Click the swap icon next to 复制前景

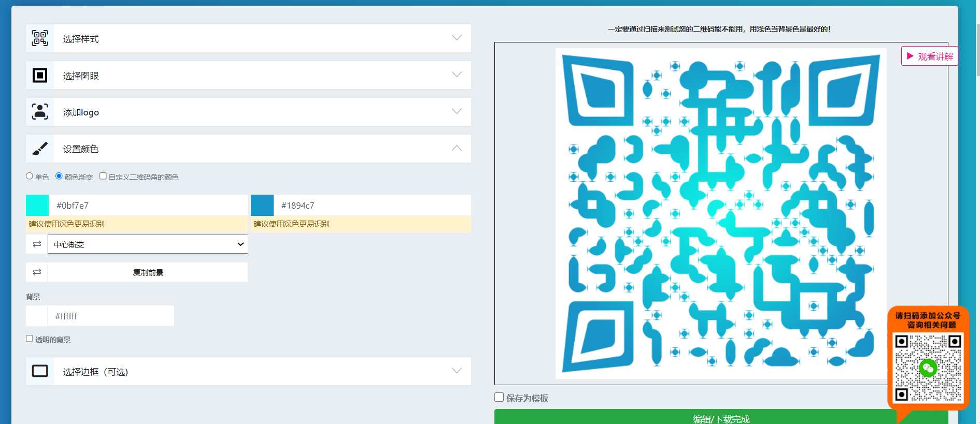(x=37, y=272)
